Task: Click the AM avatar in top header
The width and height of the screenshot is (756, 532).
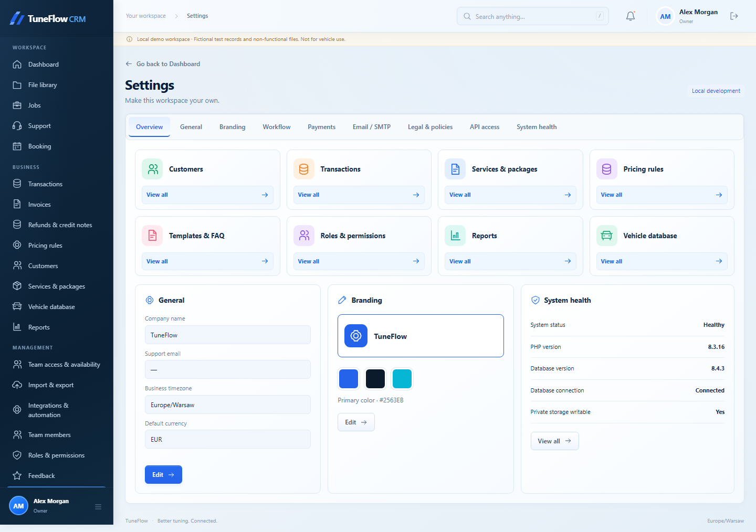Action: (665, 16)
